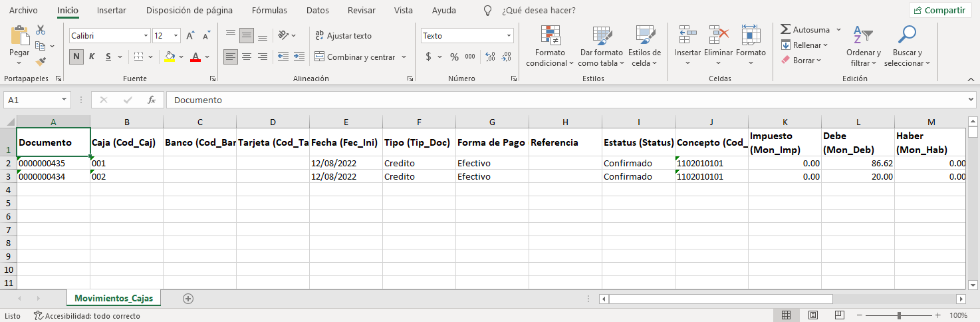Switch to the Insertar ribbon tab

111,11
